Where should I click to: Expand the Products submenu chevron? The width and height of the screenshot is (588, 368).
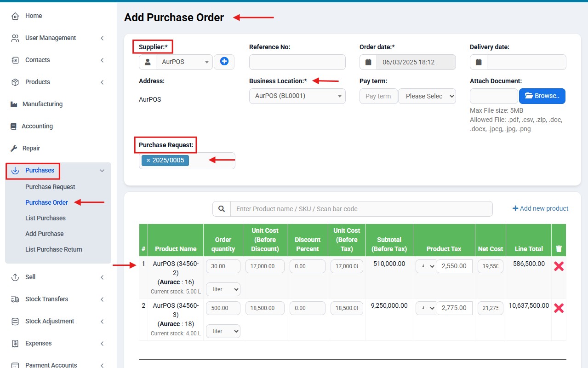coord(102,82)
